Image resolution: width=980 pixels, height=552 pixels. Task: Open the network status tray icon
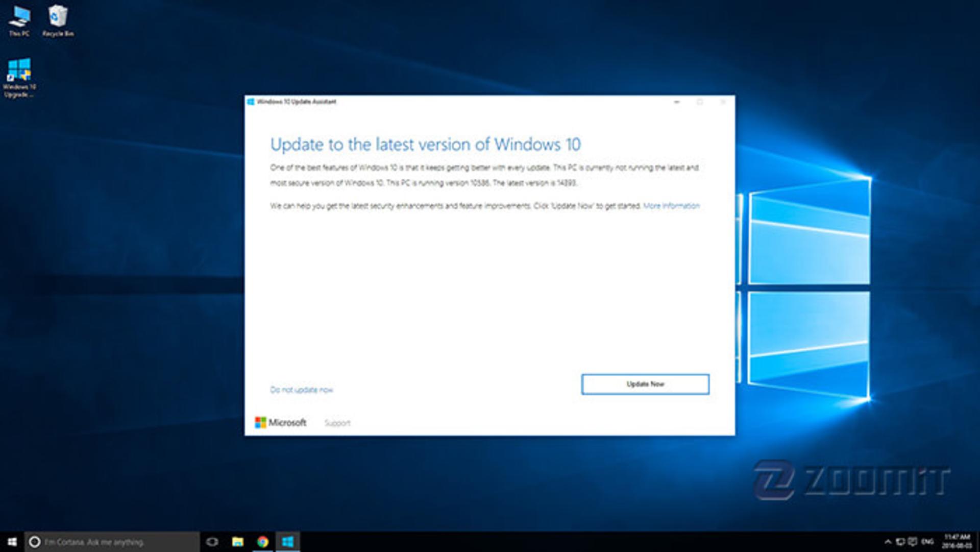click(x=900, y=542)
